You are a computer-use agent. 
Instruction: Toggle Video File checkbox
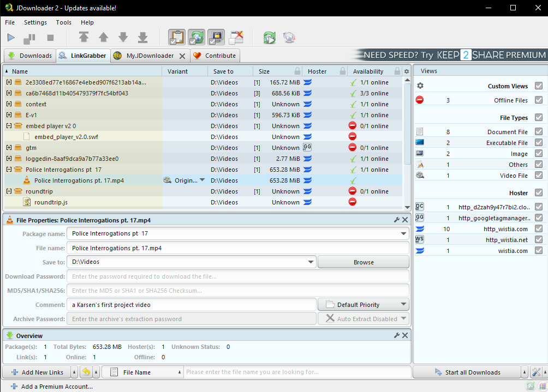[539, 175]
